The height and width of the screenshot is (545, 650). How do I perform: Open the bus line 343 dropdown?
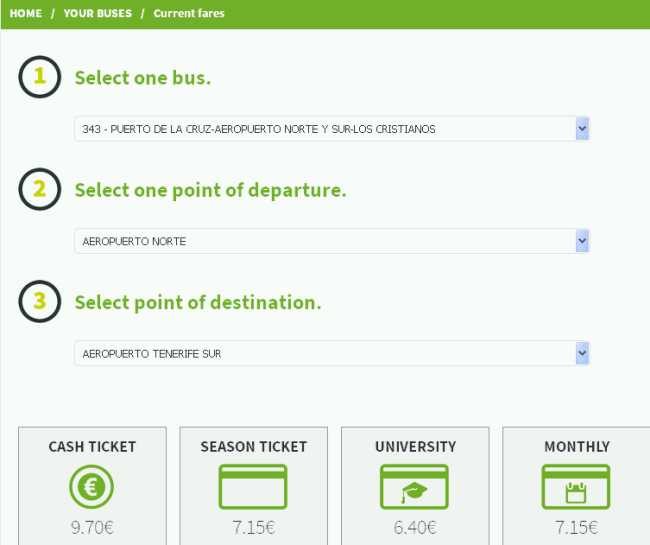(x=332, y=129)
